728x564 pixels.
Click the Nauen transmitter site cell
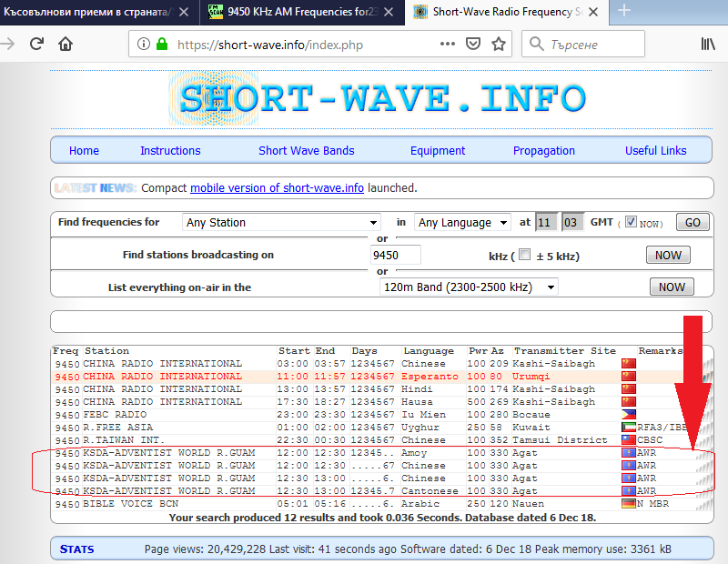pos(528,503)
